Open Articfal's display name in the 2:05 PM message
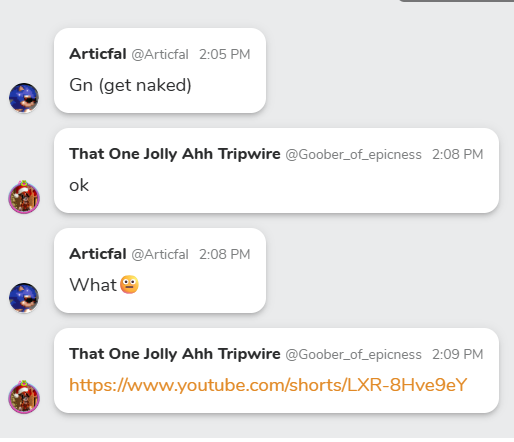The image size is (514, 442). pyautogui.click(x=98, y=54)
